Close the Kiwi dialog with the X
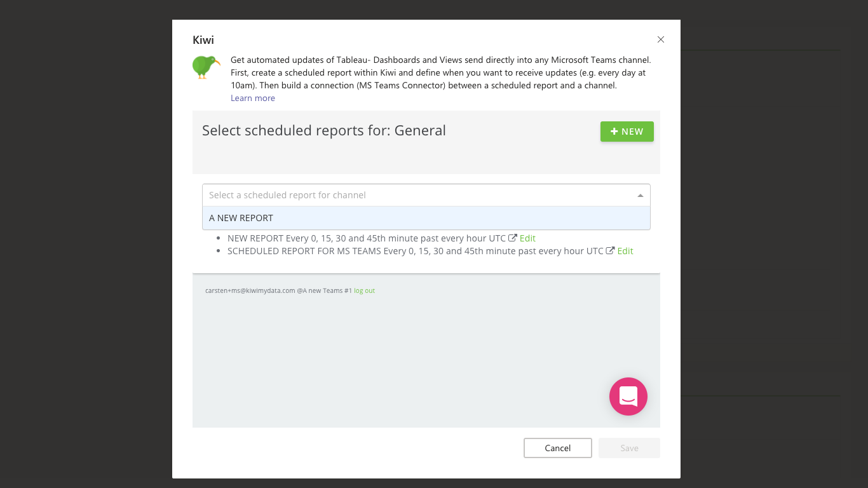This screenshot has height=488, width=868. 661,39
